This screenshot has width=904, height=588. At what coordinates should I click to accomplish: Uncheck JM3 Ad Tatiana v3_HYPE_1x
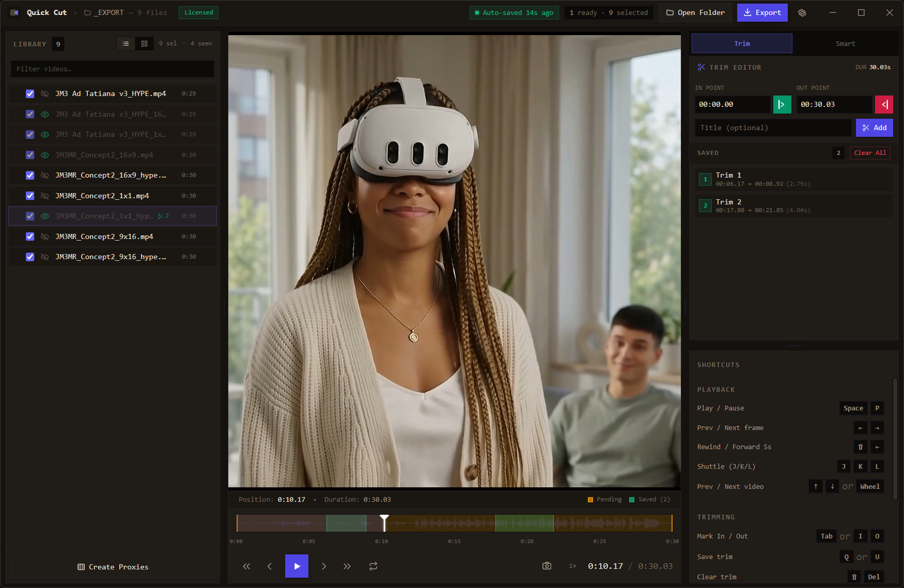pyautogui.click(x=30, y=134)
